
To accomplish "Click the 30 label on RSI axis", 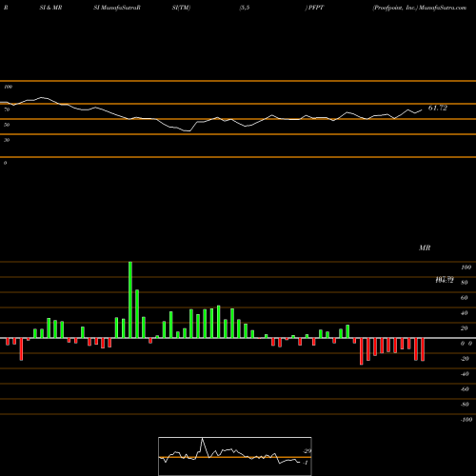I will click(x=7, y=140).
